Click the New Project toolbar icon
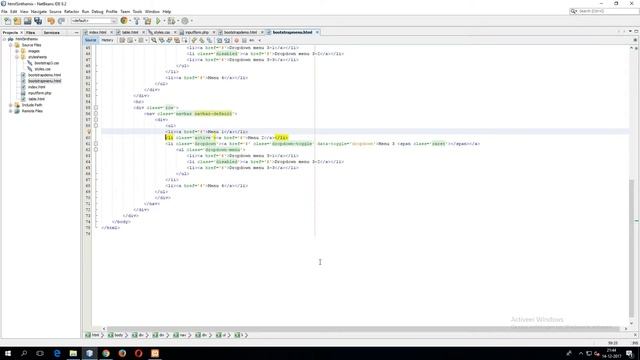The image size is (640, 360). tap(17, 21)
